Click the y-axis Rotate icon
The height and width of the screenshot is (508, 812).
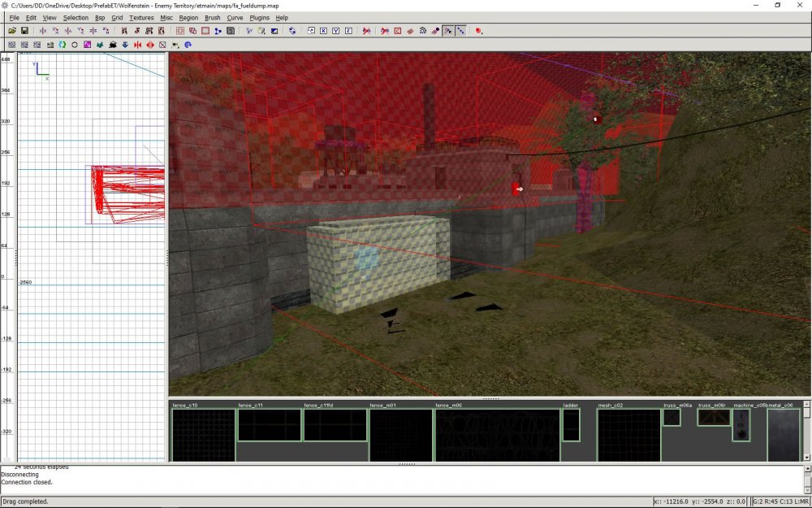point(80,31)
